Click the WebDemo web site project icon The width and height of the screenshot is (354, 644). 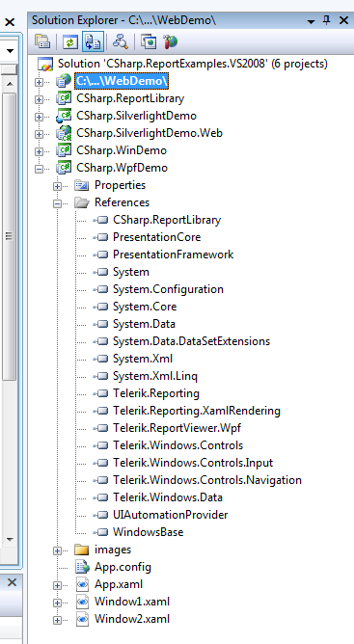pos(64,81)
